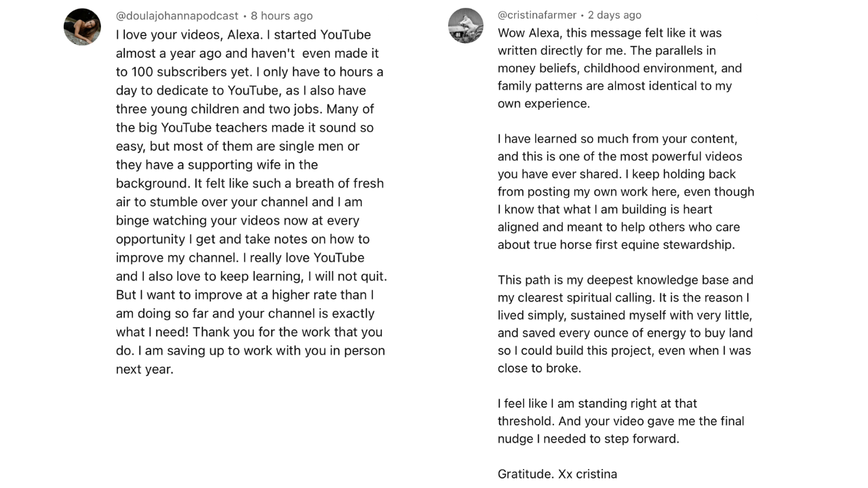This screenshot has width=868, height=488.
Task: Click "nudge I needed to step forward."
Action: pyautogui.click(x=588, y=439)
